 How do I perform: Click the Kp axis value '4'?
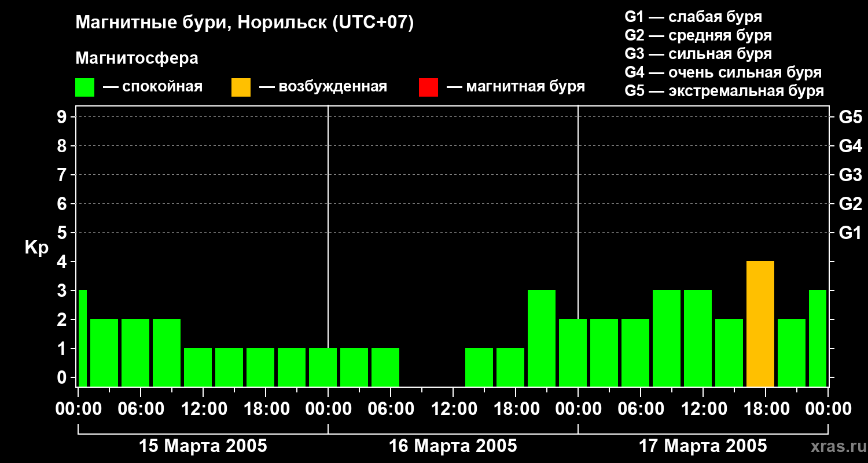tap(63, 262)
